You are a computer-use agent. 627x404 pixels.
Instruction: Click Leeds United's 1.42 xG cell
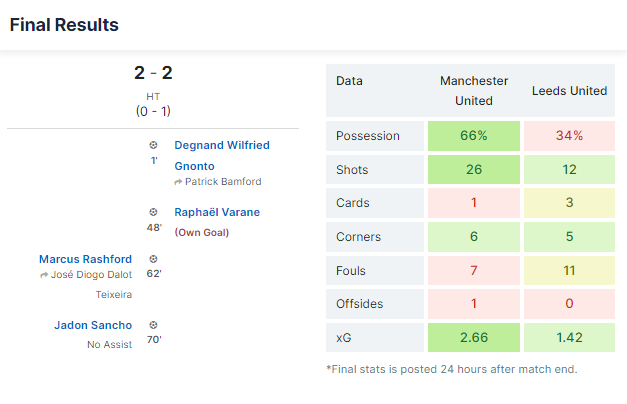pos(569,338)
